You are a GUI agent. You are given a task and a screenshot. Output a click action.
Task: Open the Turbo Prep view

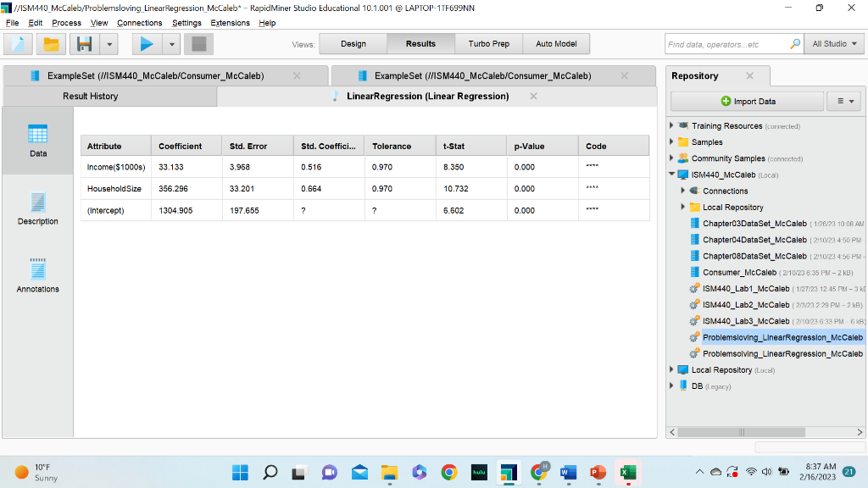tap(489, 44)
